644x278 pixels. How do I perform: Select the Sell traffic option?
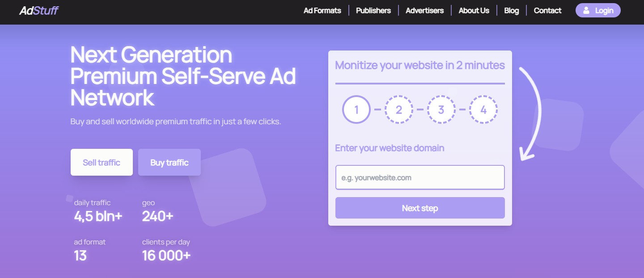[x=102, y=162]
